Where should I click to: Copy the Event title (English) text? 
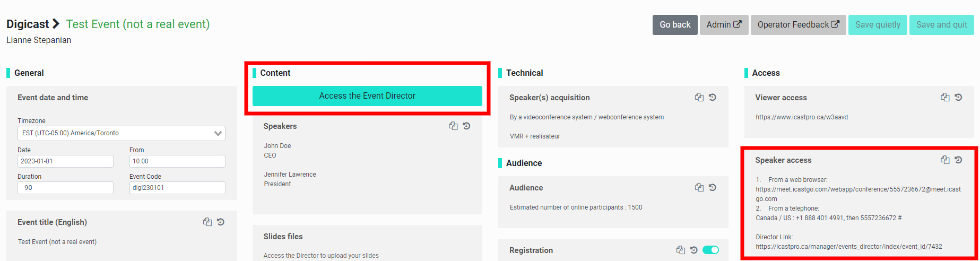click(x=207, y=222)
